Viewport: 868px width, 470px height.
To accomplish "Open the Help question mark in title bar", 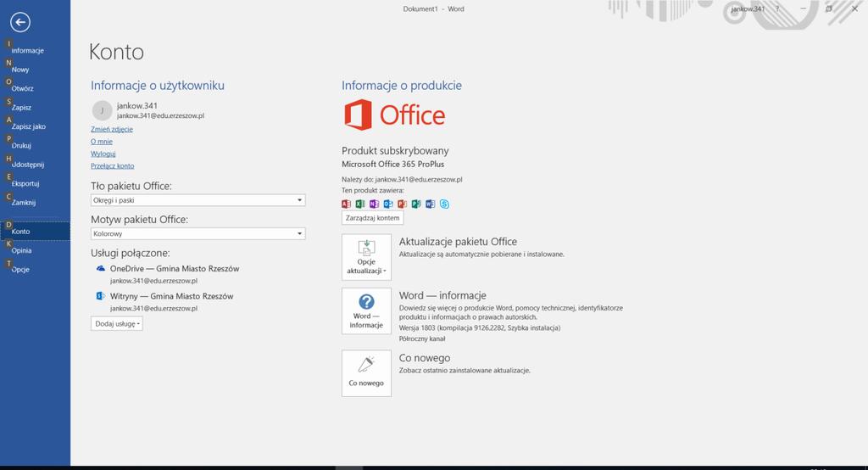I will [777, 8].
